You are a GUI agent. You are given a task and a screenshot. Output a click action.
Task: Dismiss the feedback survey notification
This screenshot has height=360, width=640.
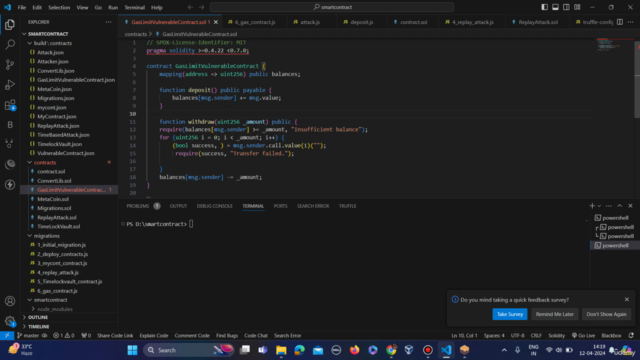pyautogui.click(x=627, y=300)
